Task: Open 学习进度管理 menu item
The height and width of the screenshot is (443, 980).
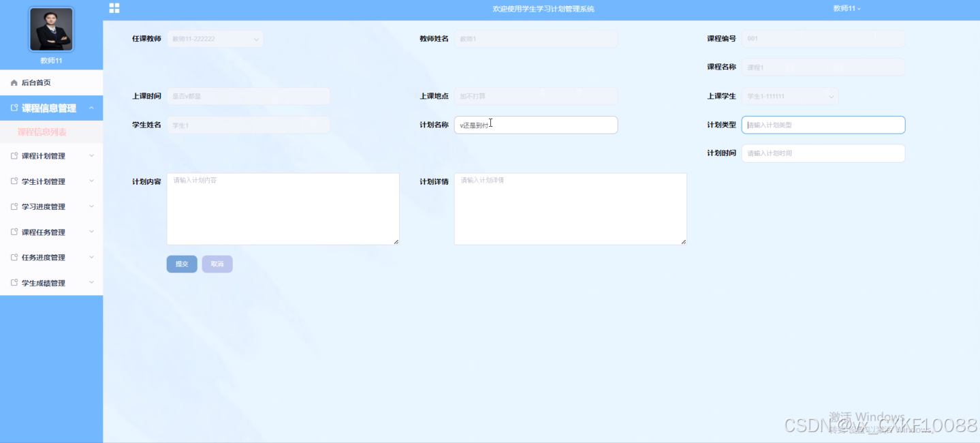Action: [x=51, y=207]
